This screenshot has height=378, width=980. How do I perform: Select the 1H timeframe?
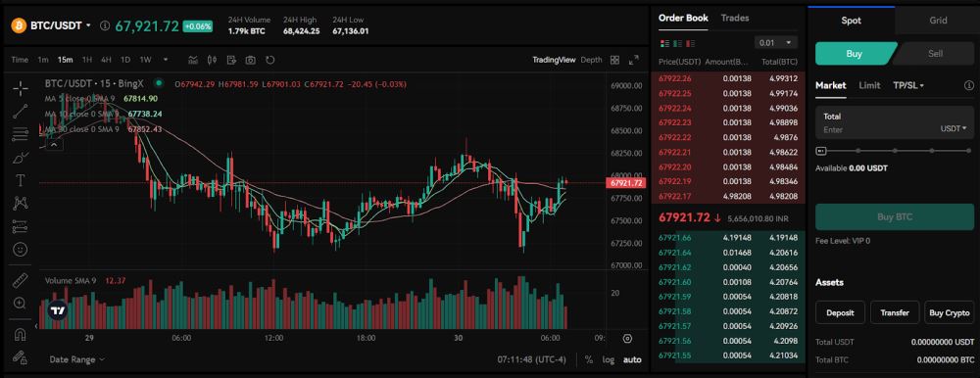87,60
